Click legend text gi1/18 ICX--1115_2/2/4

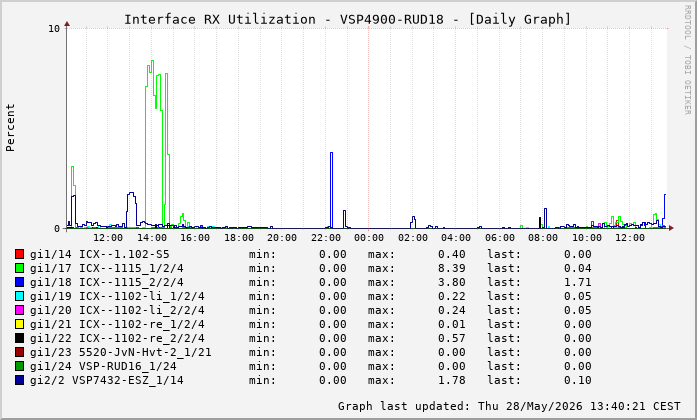point(107,282)
